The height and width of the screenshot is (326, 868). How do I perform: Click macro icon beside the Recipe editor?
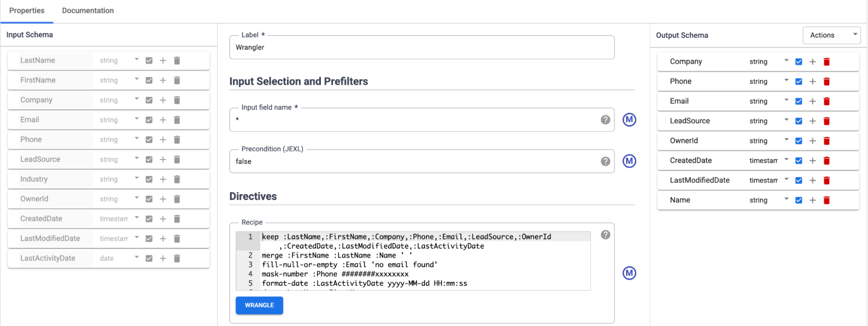pyautogui.click(x=629, y=273)
